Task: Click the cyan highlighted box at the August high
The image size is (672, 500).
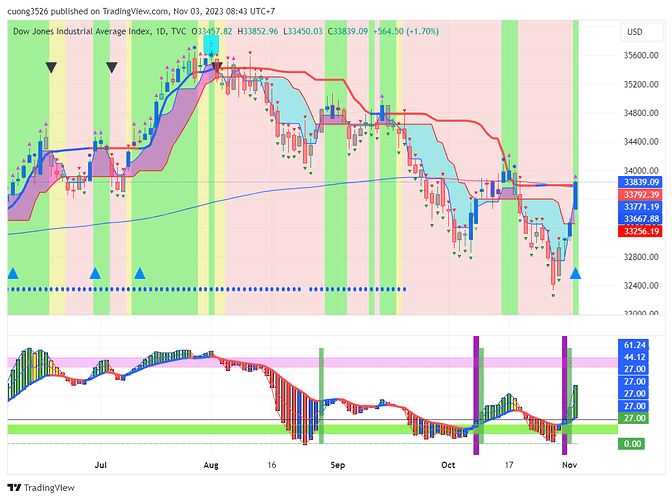Action: click(x=211, y=45)
